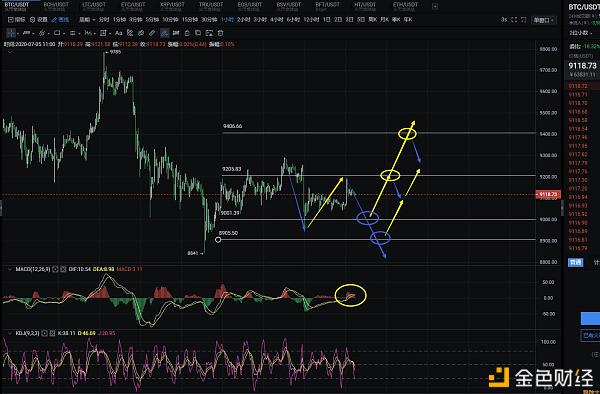Click the fullscreen expand icon
The height and width of the screenshot is (394, 600).
tap(514, 20)
